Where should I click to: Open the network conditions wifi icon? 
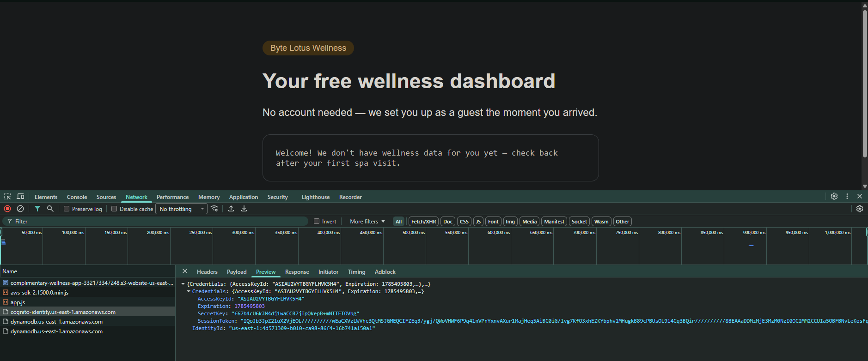pos(214,209)
